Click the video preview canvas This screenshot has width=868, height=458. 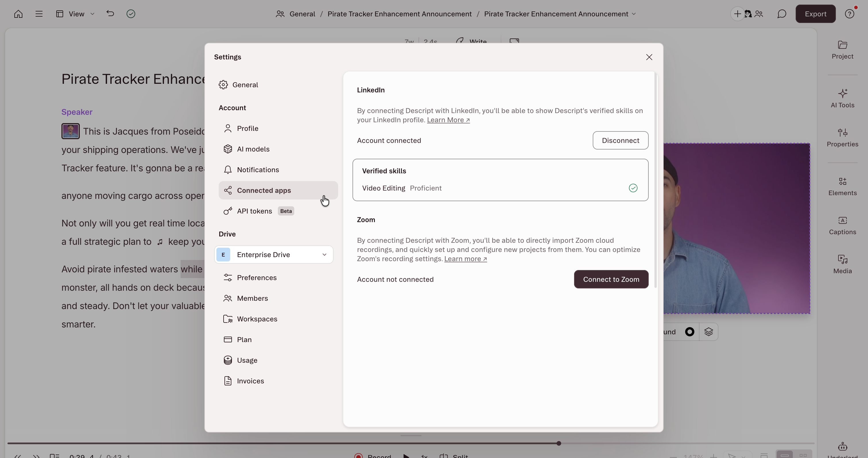737,228
